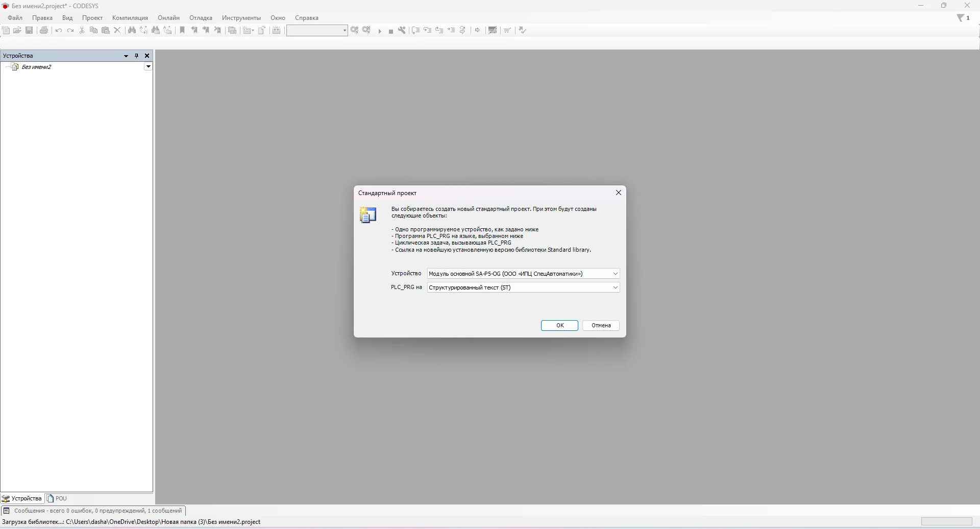Click the Login gear icon
The image size is (980, 529).
(355, 31)
